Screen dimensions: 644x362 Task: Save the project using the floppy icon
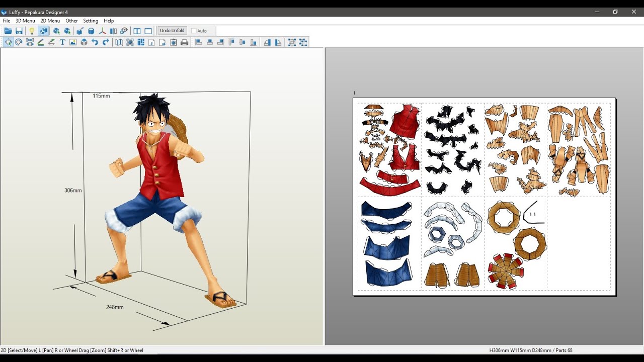19,31
